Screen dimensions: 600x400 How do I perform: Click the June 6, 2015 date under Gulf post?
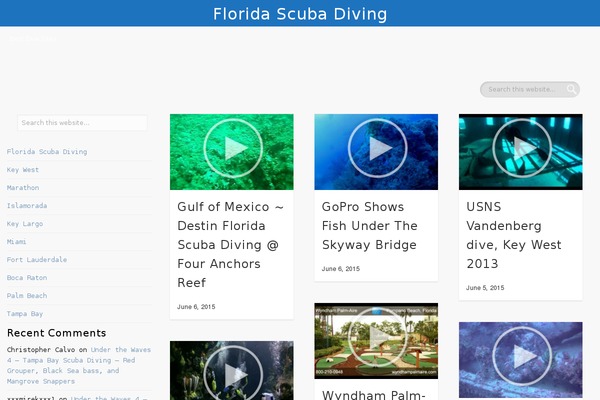pyautogui.click(x=196, y=307)
